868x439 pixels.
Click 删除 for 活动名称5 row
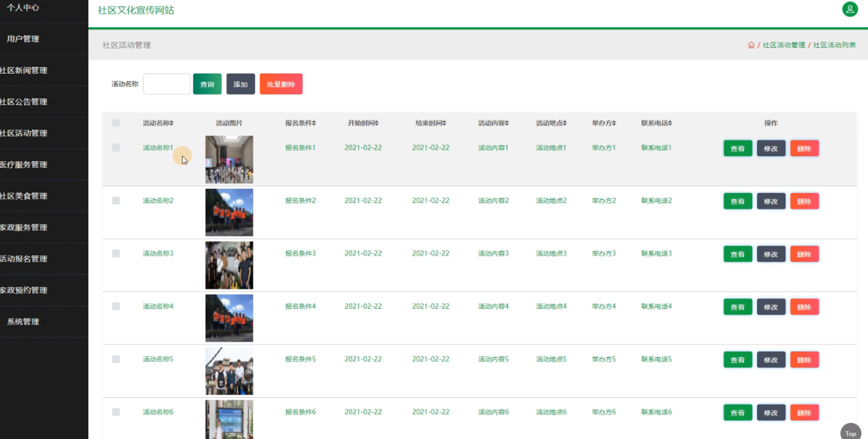(804, 360)
